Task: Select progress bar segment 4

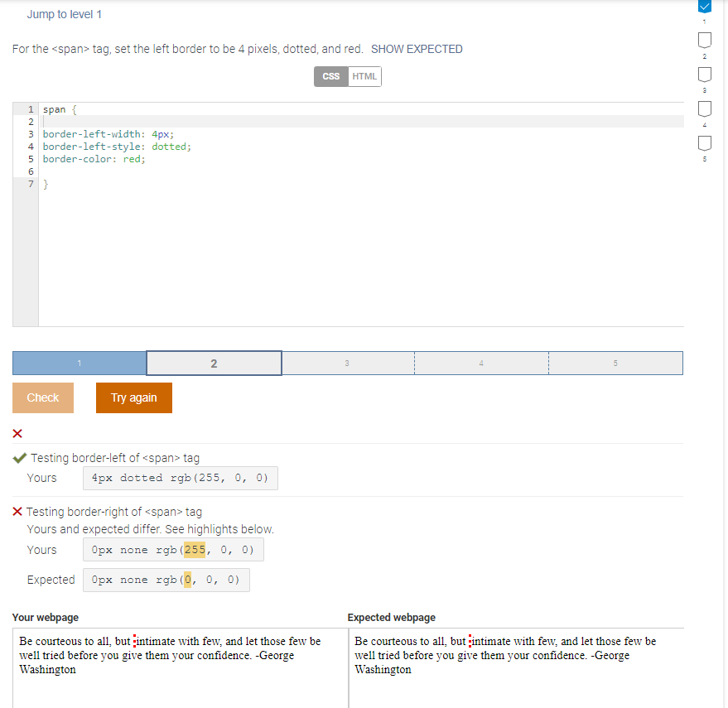Action: [481, 363]
